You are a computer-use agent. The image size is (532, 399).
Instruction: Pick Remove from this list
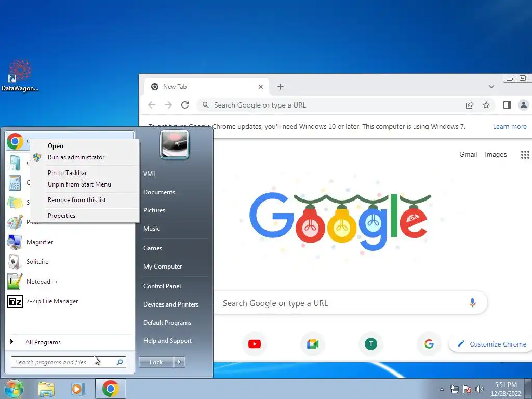click(77, 200)
